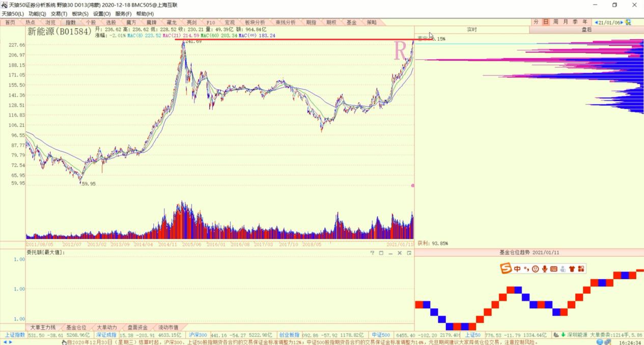Open the 基金仓位 indicator tab

(76, 327)
